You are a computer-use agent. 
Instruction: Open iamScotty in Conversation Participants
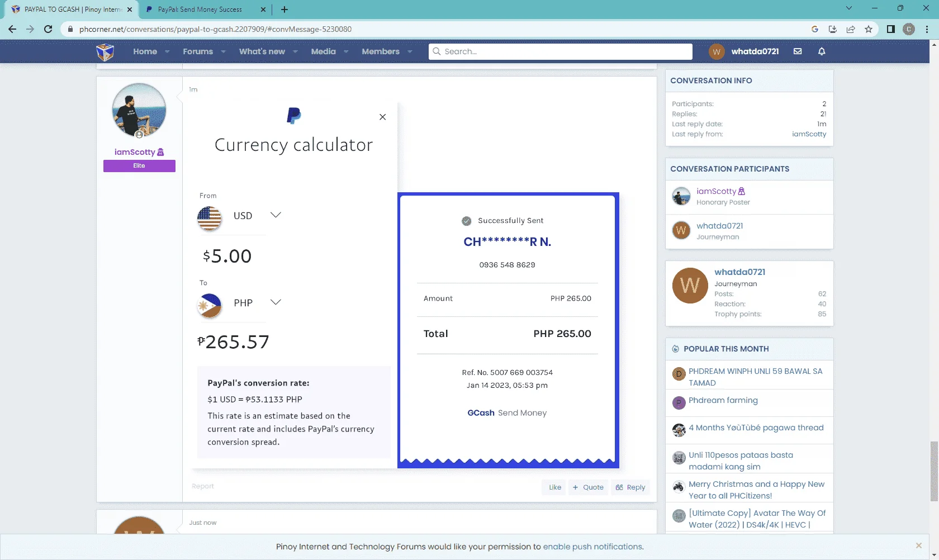(x=717, y=191)
